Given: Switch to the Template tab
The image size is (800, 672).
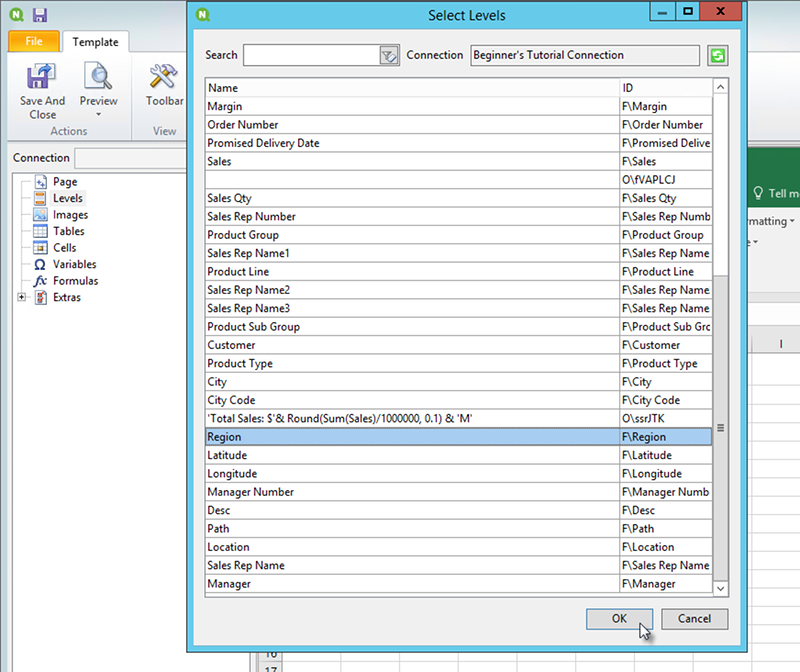Looking at the screenshot, I should pyautogui.click(x=95, y=42).
